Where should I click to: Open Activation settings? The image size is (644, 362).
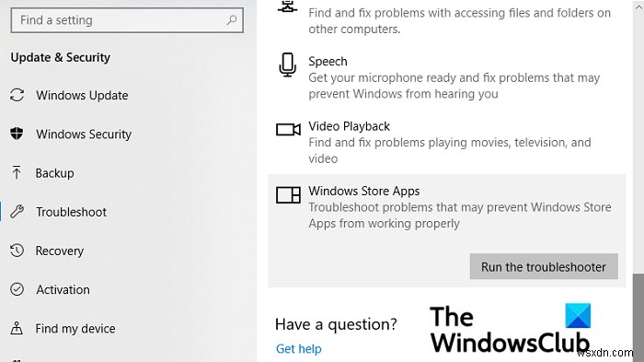coord(63,289)
